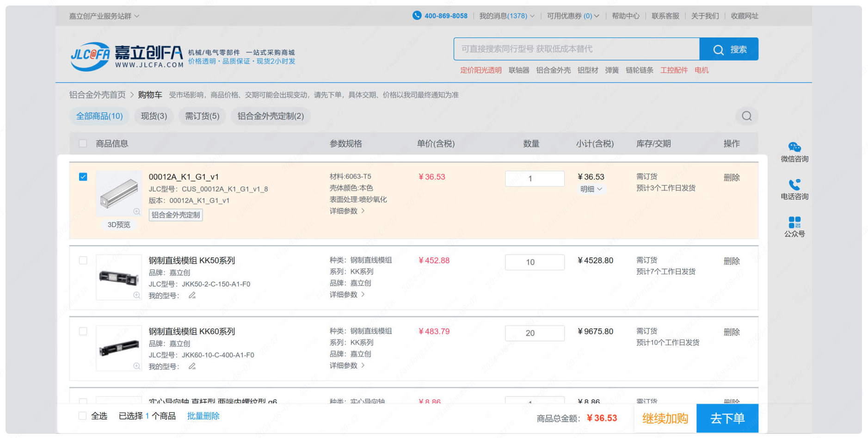Click hot keyword 工控配件

coord(674,70)
